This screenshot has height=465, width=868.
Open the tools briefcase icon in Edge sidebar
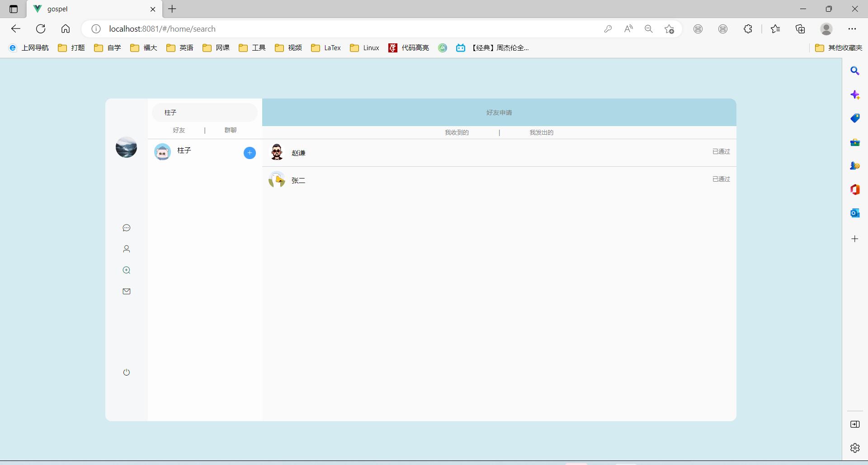tap(855, 142)
